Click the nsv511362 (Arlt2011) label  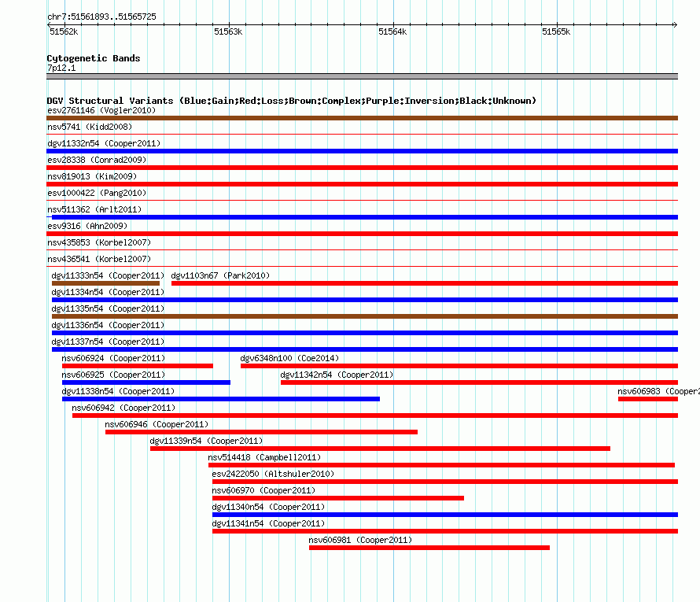(94, 209)
